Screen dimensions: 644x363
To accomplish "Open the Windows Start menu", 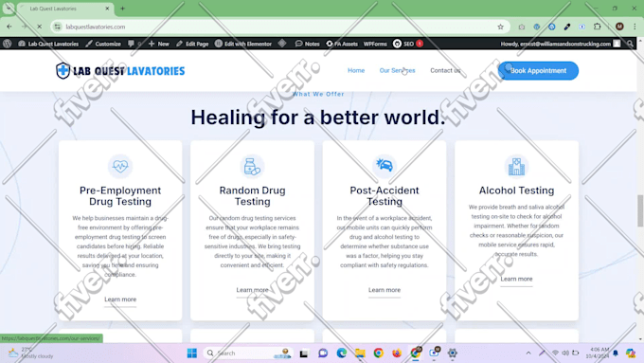I will [192, 353].
